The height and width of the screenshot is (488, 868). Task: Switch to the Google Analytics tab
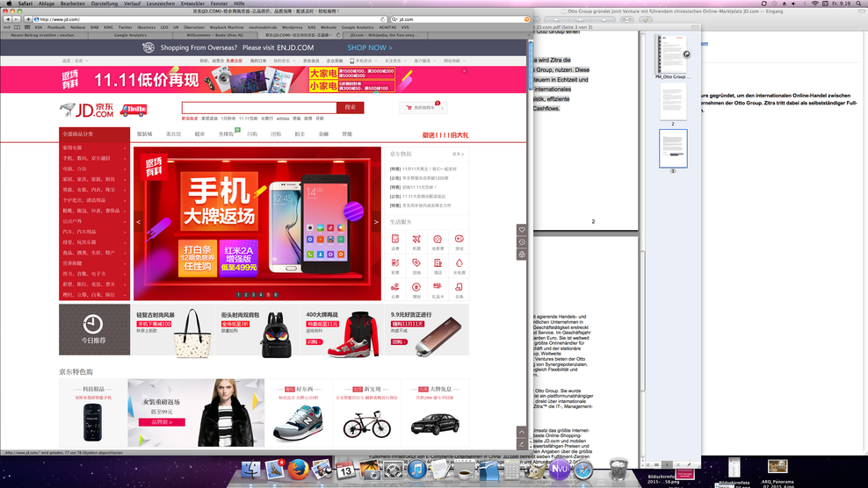(x=130, y=35)
